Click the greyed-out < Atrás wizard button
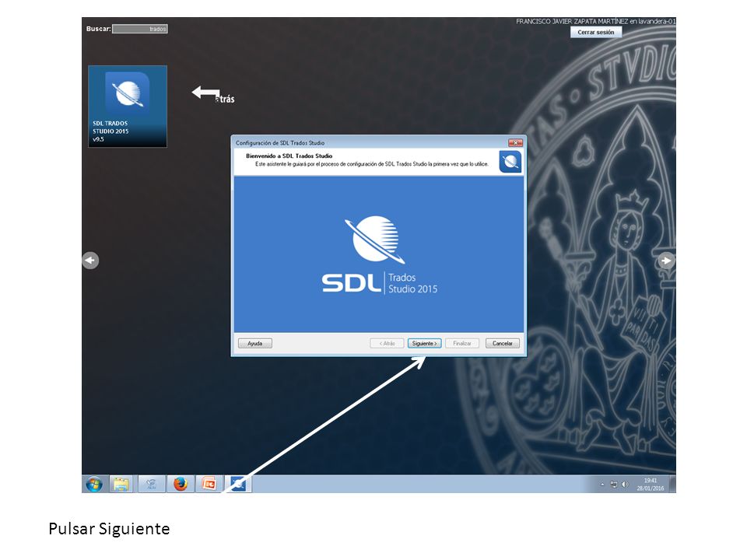 click(x=387, y=343)
